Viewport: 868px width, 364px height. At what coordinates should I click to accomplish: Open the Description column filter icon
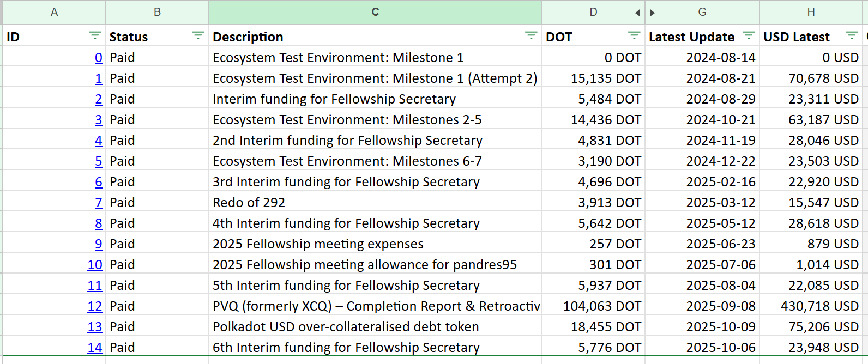[531, 36]
